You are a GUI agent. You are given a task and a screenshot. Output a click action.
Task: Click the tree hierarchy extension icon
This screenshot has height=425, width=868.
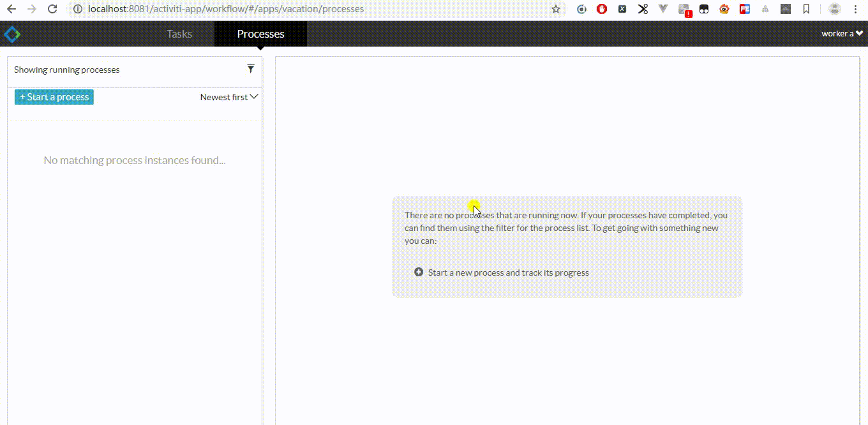click(x=765, y=10)
